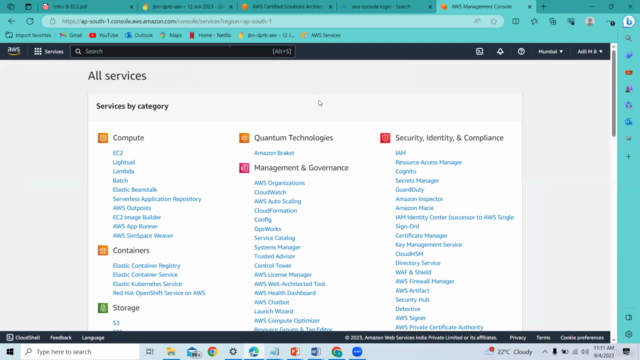Open the CloudFormation link
This screenshot has height=360, width=640.
point(276,211)
